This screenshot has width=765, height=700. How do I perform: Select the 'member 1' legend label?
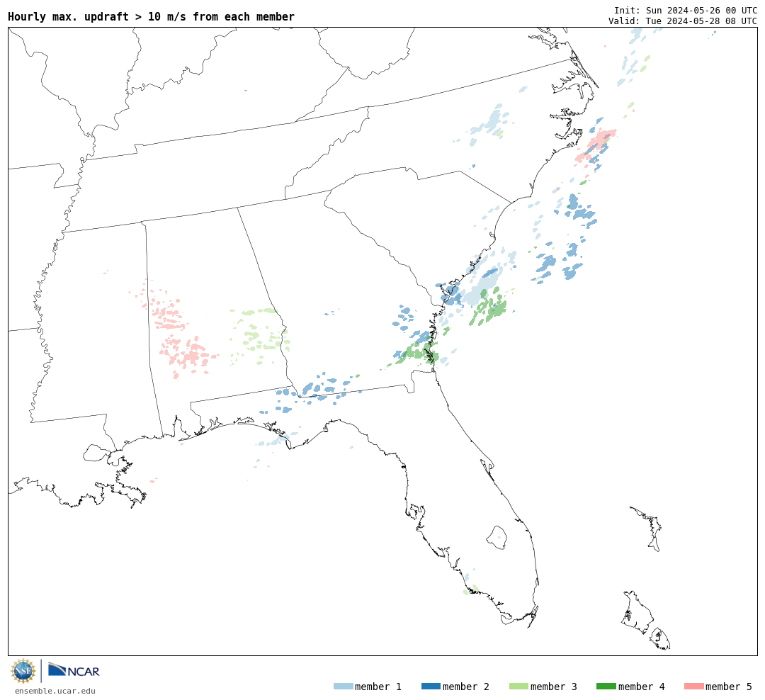coord(378,687)
